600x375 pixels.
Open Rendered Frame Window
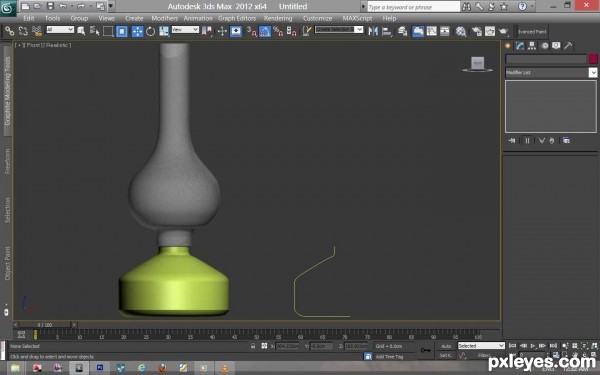point(490,31)
